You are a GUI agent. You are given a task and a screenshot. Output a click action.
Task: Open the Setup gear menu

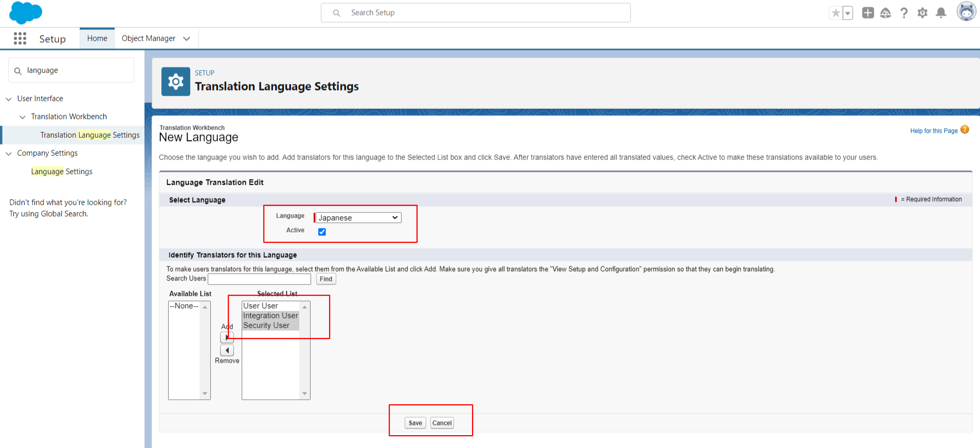[922, 13]
